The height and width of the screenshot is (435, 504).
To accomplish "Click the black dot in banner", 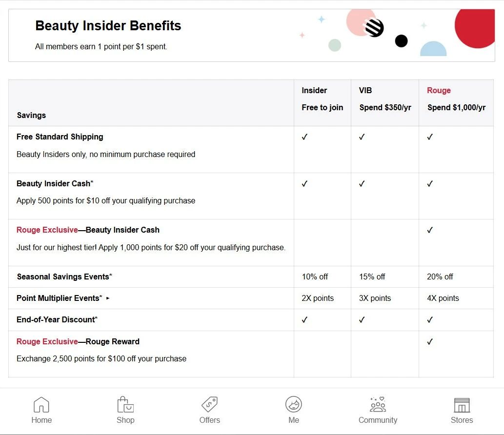I will (401, 41).
